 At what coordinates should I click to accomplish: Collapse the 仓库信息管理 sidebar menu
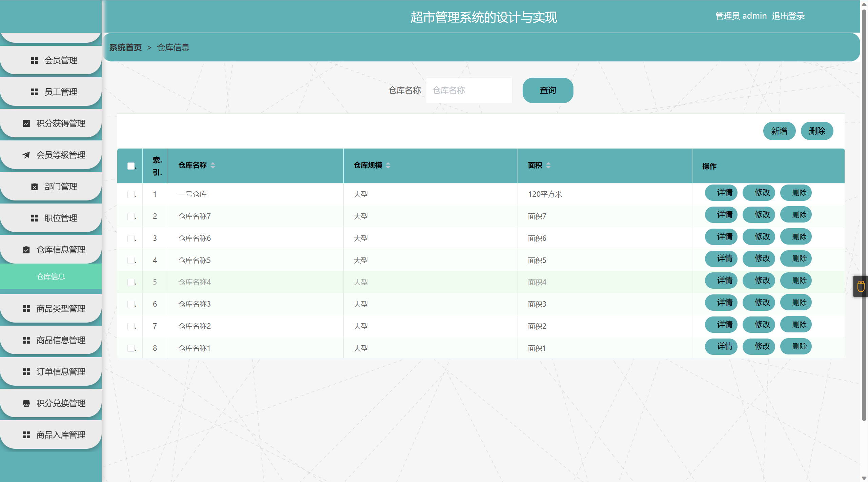(51, 249)
